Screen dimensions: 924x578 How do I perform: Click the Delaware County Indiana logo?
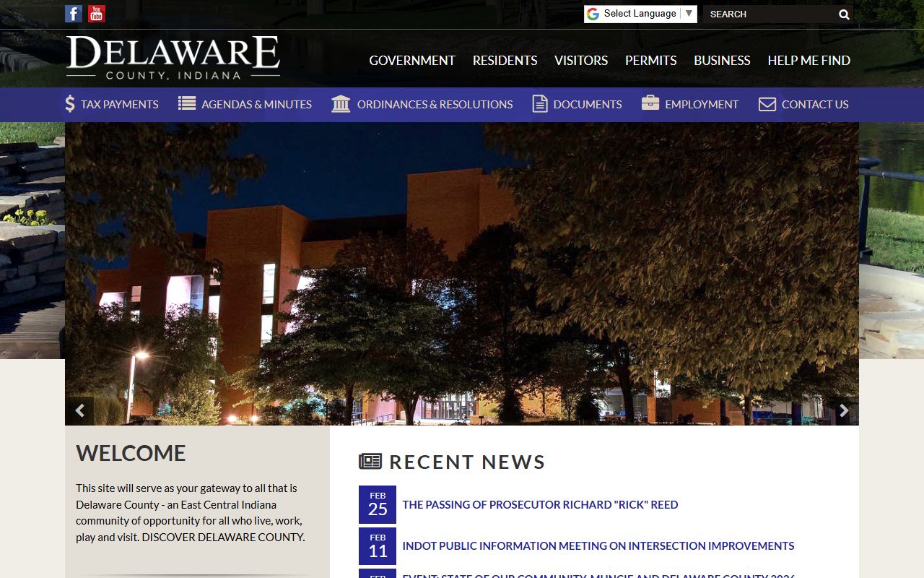pos(173,58)
